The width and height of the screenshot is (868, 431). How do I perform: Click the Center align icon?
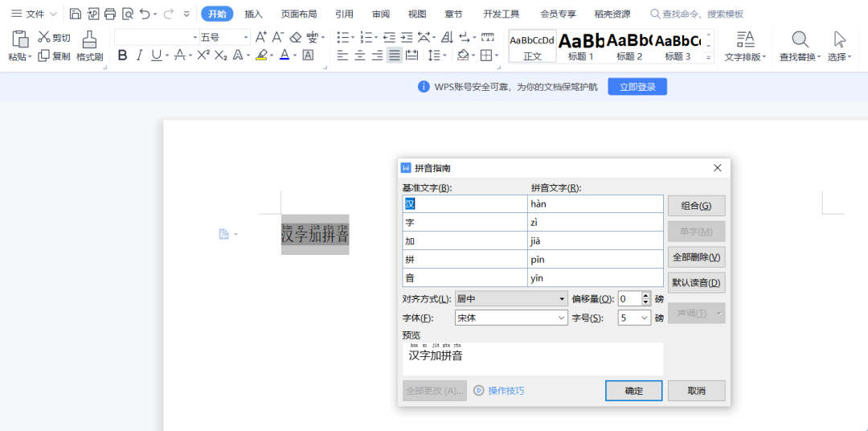[360, 55]
